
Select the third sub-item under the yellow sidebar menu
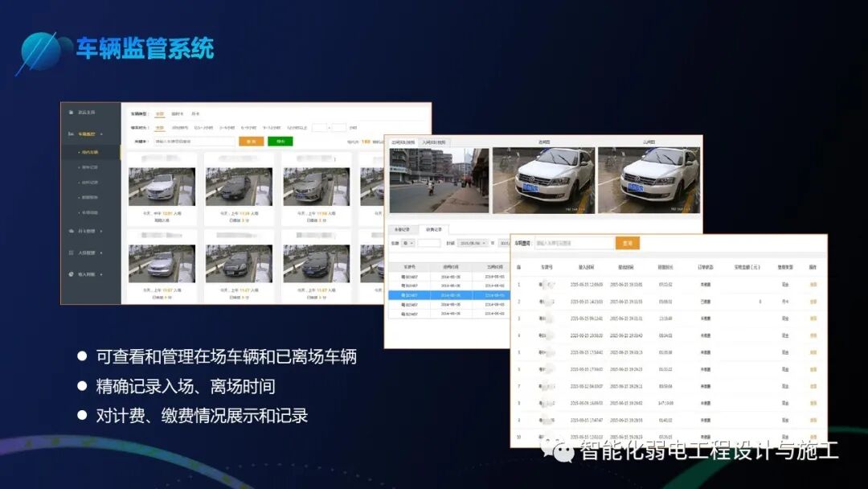tap(90, 183)
